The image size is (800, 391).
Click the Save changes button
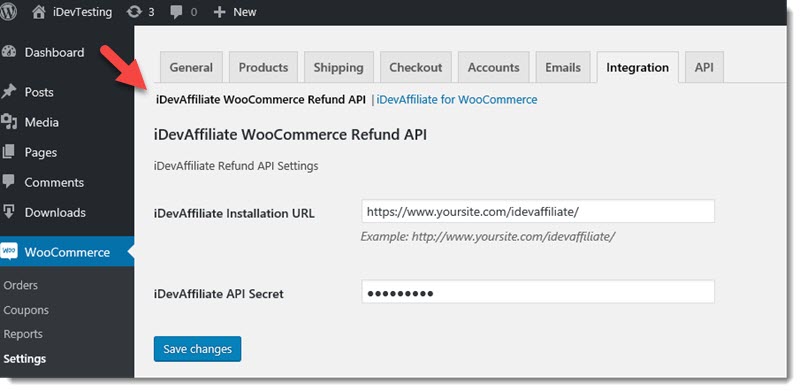(197, 349)
